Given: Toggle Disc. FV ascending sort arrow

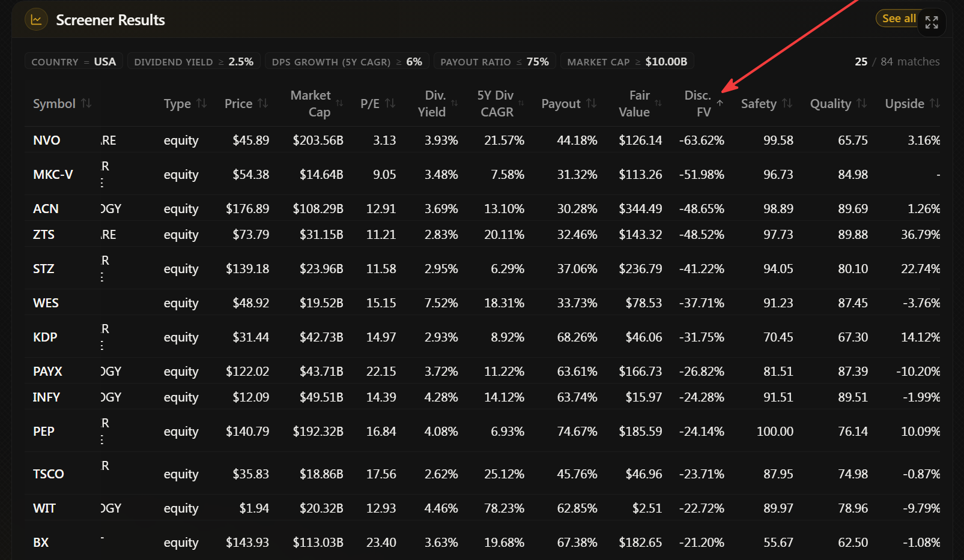Looking at the screenshot, I should tap(720, 103).
